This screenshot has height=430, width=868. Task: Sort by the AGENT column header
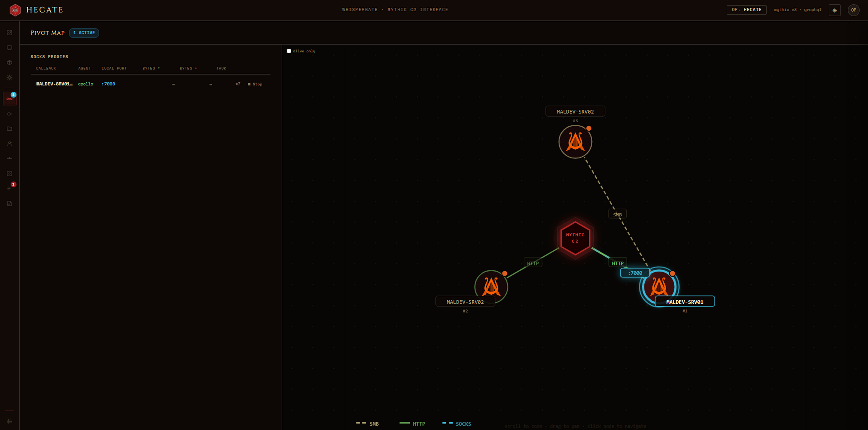tap(84, 68)
